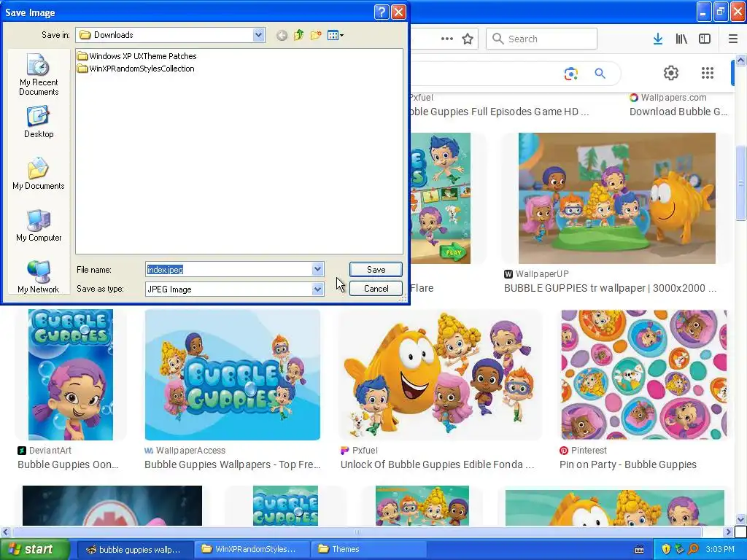Click Google search magnifier button

point(600,74)
